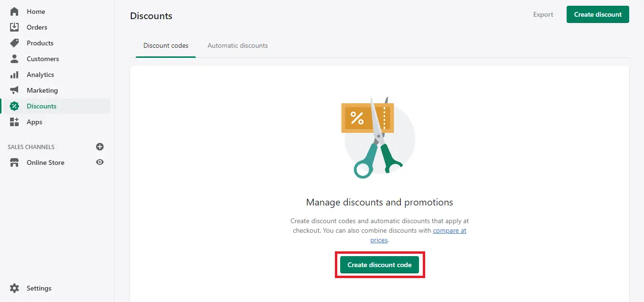Click the Create discount button

(598, 14)
